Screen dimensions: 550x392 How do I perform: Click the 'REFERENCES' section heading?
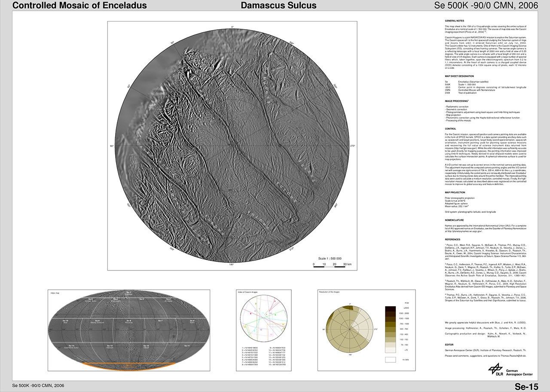[x=452, y=239]
